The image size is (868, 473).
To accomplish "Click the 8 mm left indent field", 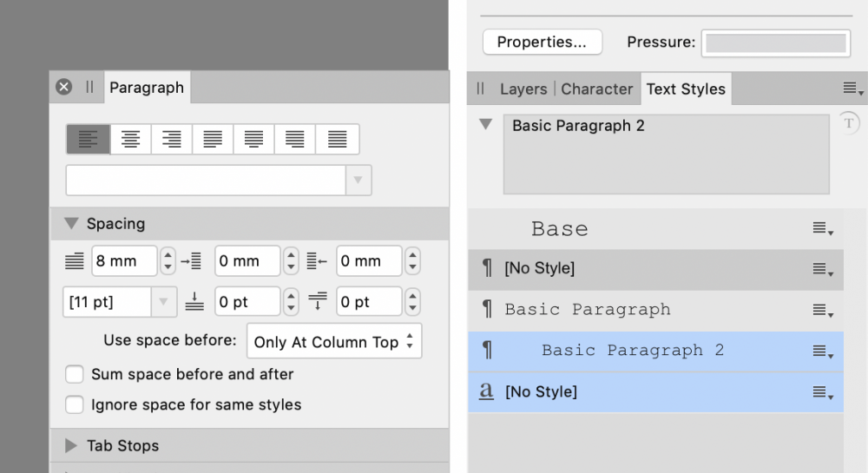I will click(123, 261).
